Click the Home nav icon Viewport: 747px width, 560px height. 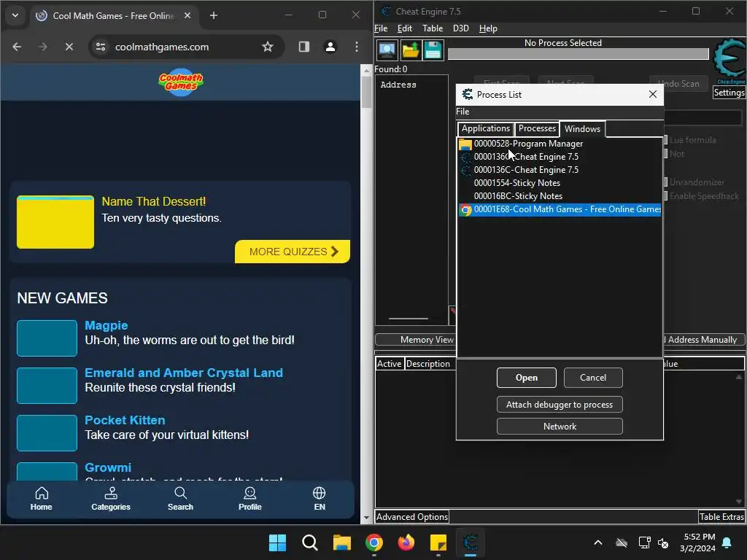42,499
